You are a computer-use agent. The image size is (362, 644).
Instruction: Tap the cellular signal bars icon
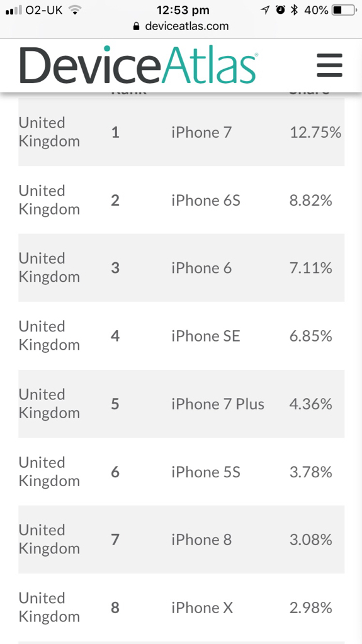pos(14,10)
